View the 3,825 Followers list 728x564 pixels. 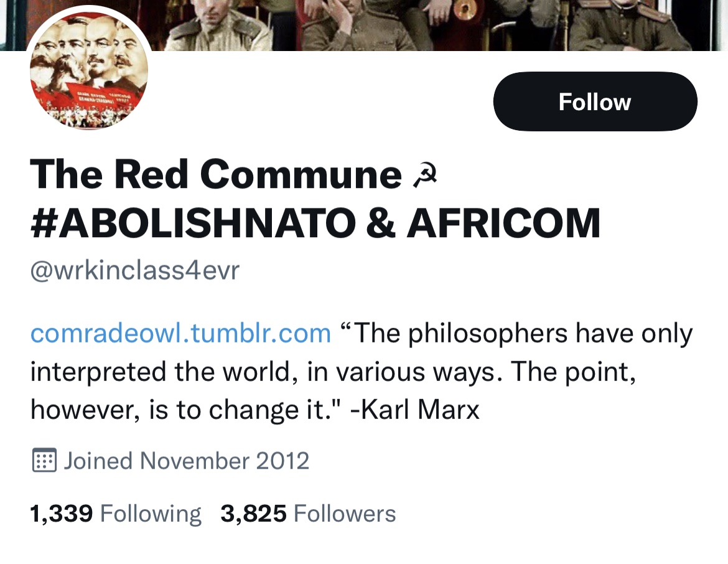pyautogui.click(x=308, y=514)
